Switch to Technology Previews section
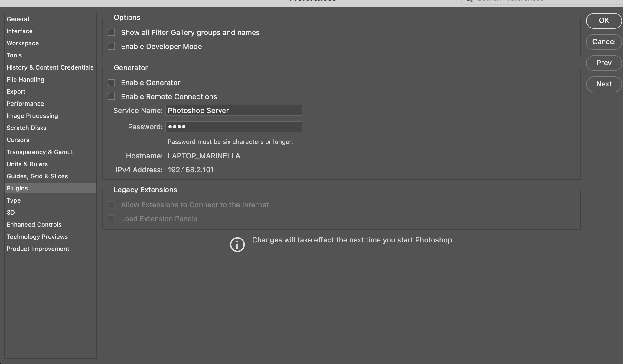623x364 pixels. point(37,237)
